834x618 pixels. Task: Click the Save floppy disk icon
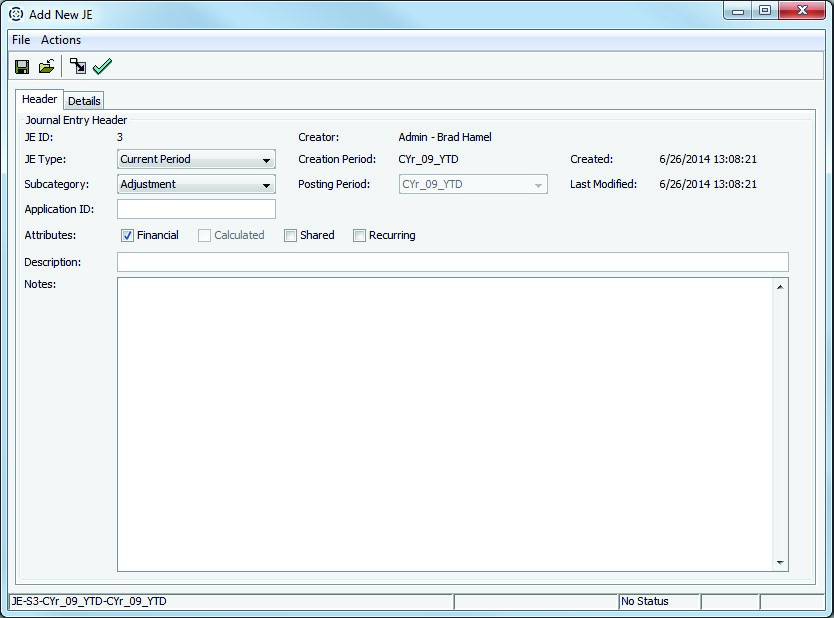(x=22, y=67)
